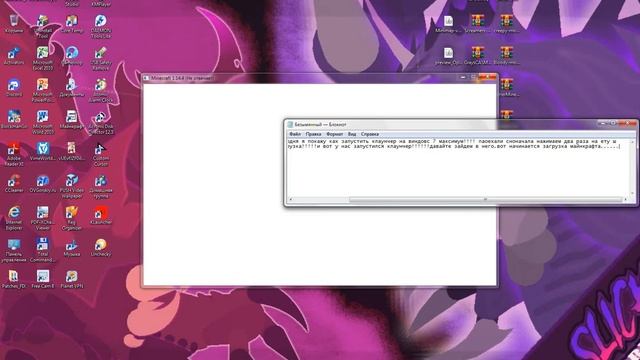Select the Activators desktop icon
640x360 pixels.
[13, 56]
